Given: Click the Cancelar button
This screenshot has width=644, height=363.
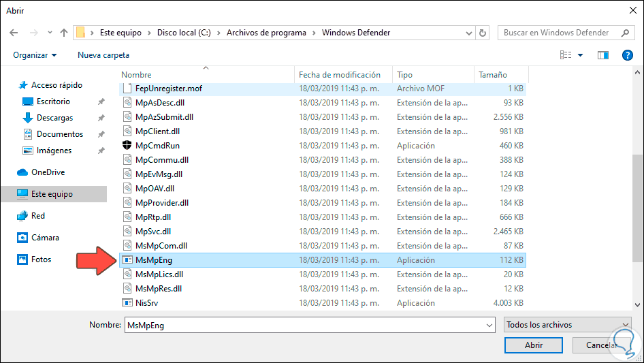Looking at the screenshot, I should (601, 345).
